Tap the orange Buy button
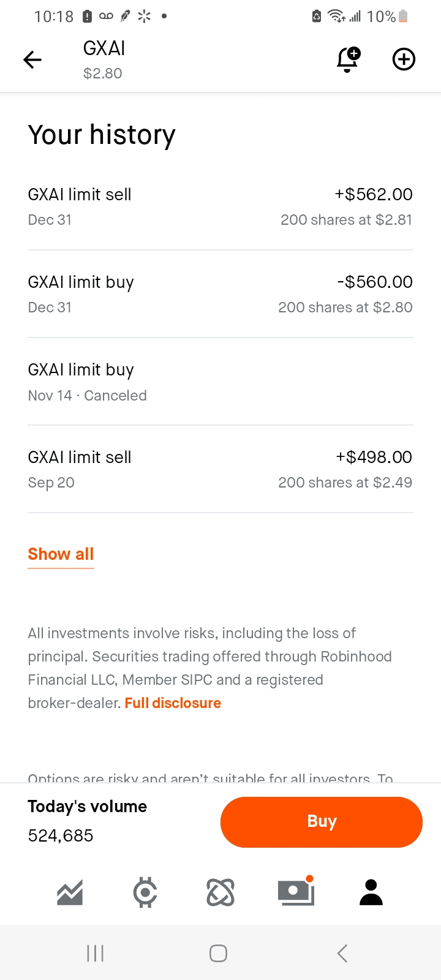Viewport: 441px width, 980px height. (x=321, y=822)
